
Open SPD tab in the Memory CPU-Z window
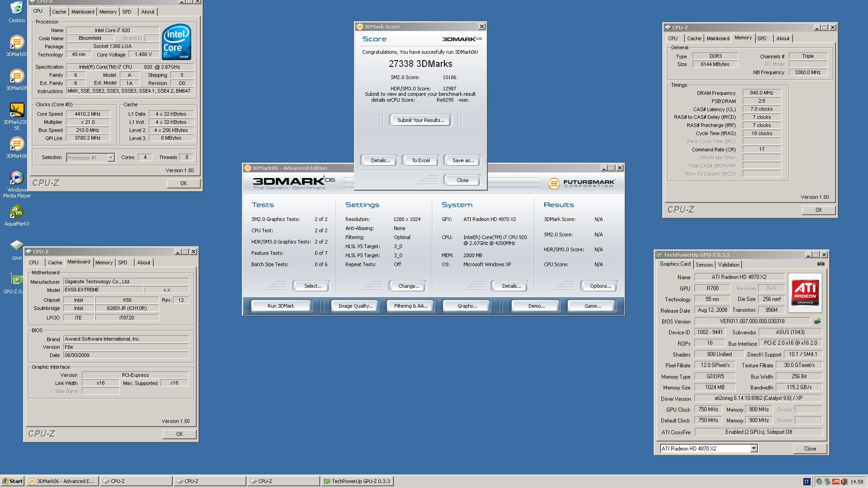[x=762, y=38]
